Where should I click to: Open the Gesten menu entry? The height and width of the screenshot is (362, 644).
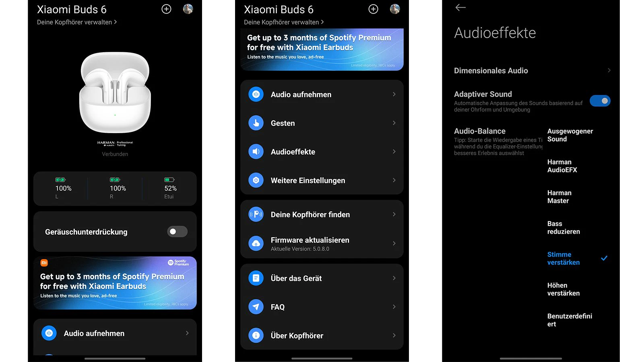[x=322, y=123]
